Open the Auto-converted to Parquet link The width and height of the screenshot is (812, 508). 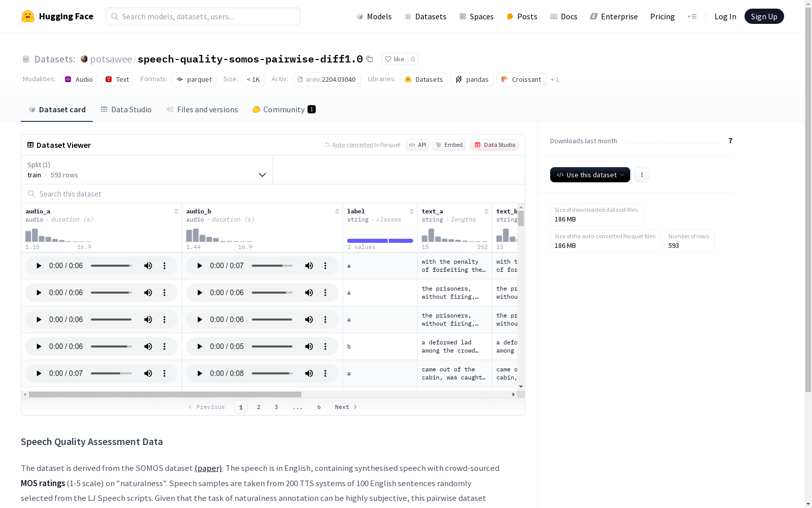[353, 145]
